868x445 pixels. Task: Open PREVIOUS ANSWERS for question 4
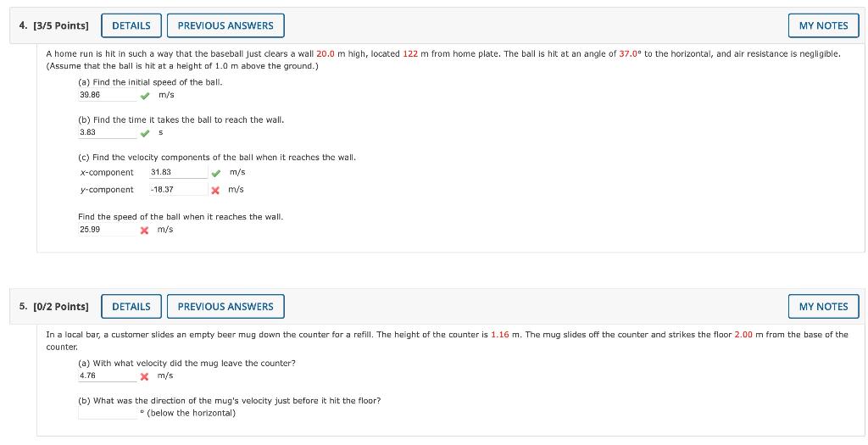click(225, 25)
